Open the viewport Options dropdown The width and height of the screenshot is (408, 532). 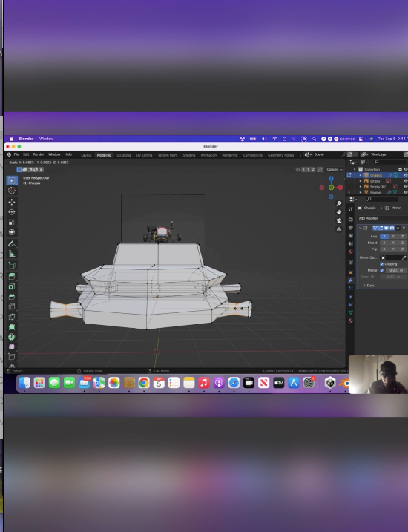tap(334, 170)
